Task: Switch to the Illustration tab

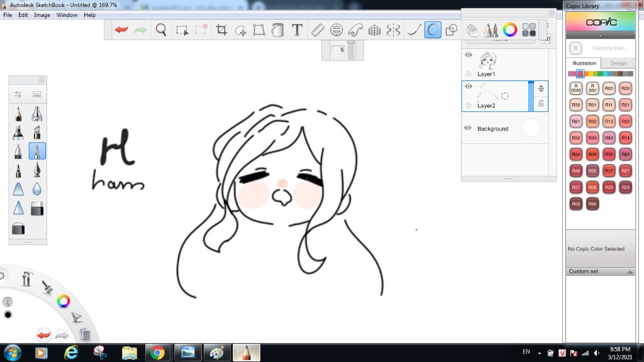Action: click(584, 63)
